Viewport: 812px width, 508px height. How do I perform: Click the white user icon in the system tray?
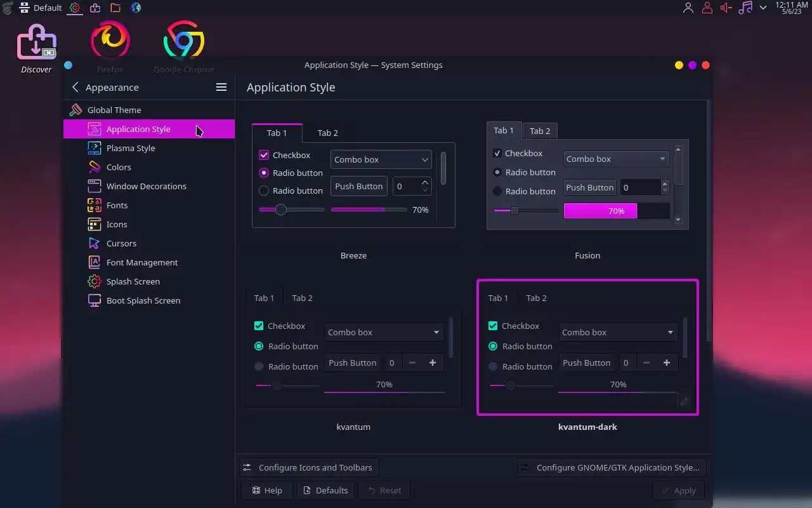click(688, 8)
